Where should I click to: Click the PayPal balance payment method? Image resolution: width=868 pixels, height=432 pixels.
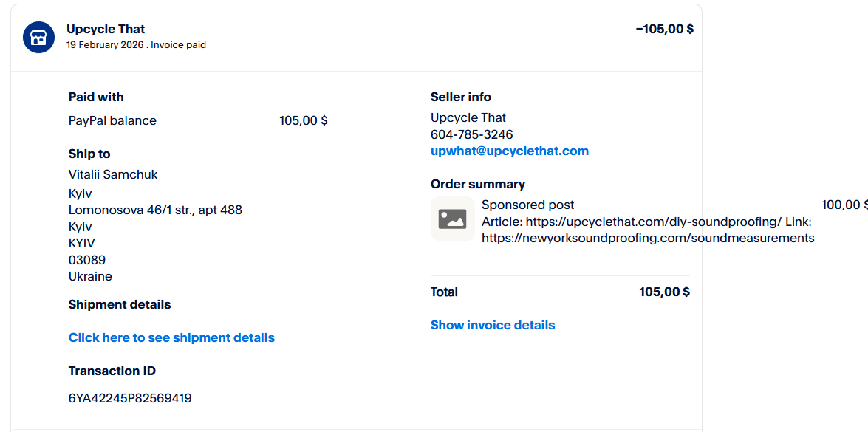(x=112, y=120)
